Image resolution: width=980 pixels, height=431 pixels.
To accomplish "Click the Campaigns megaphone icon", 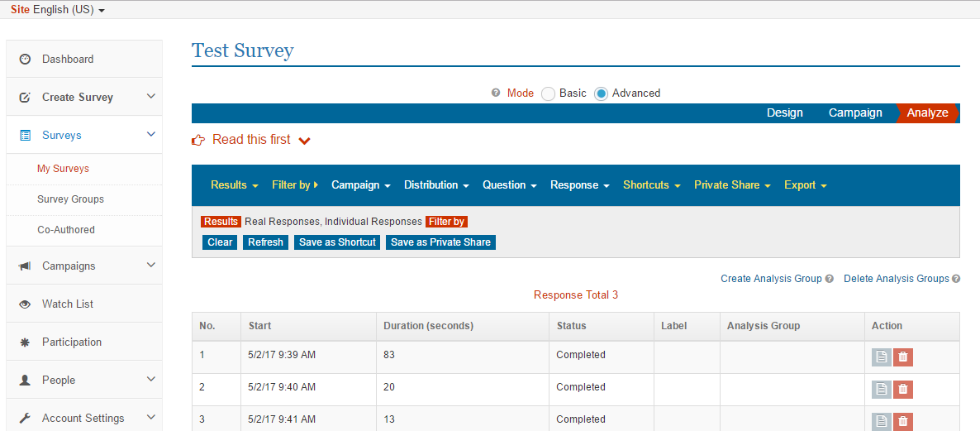I will [25, 266].
